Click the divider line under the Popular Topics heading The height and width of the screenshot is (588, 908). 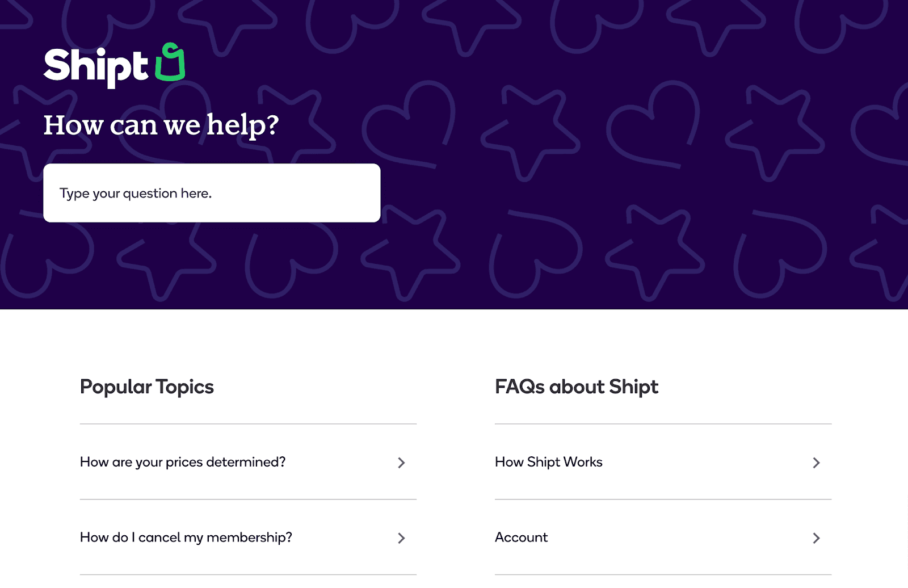click(248, 424)
